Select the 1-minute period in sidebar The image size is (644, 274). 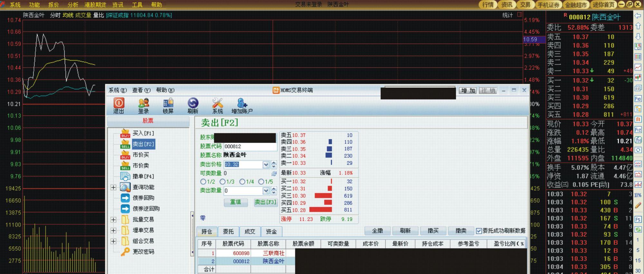tap(638, 240)
